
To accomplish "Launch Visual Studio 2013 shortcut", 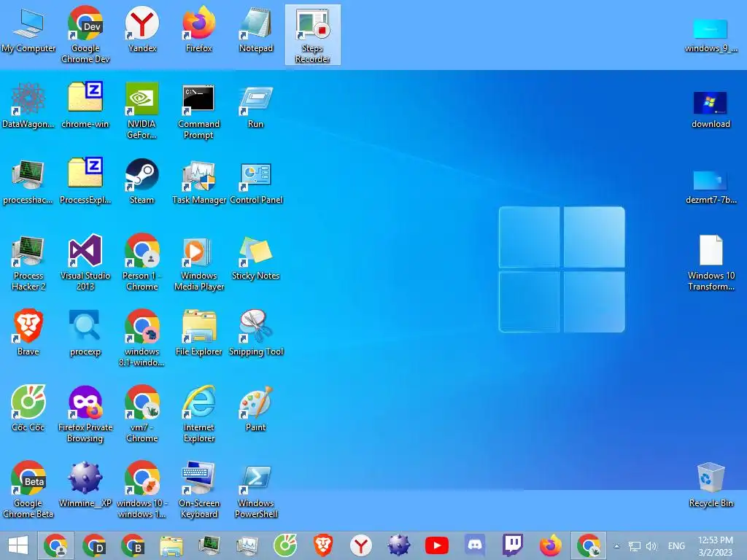I will 85,262.
